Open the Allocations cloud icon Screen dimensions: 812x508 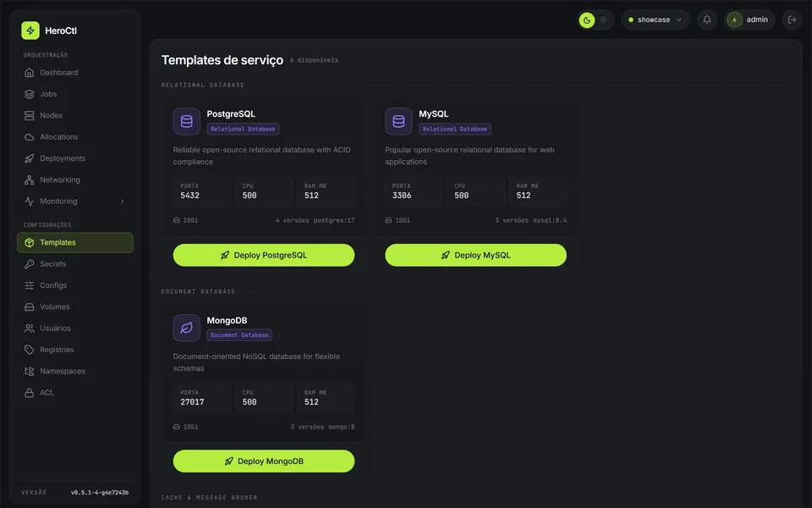[x=30, y=137]
